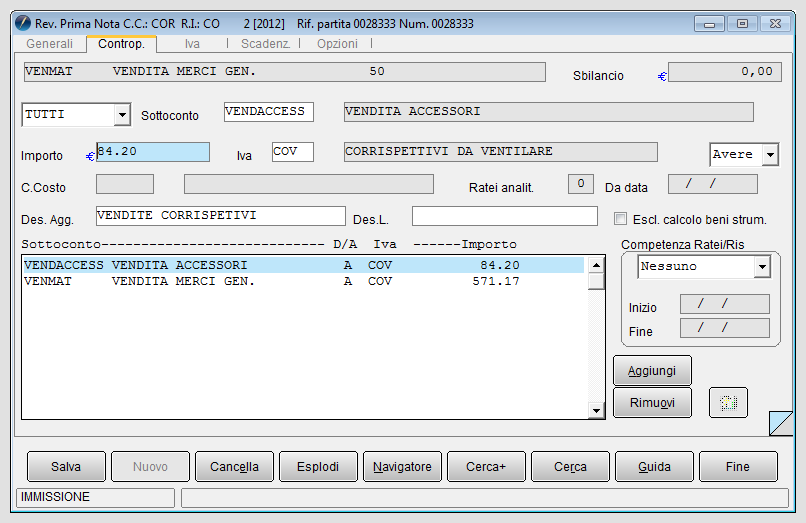Click the euro symbol next to Sbilancio
Image resolution: width=806 pixels, height=523 pixels.
click(662, 77)
